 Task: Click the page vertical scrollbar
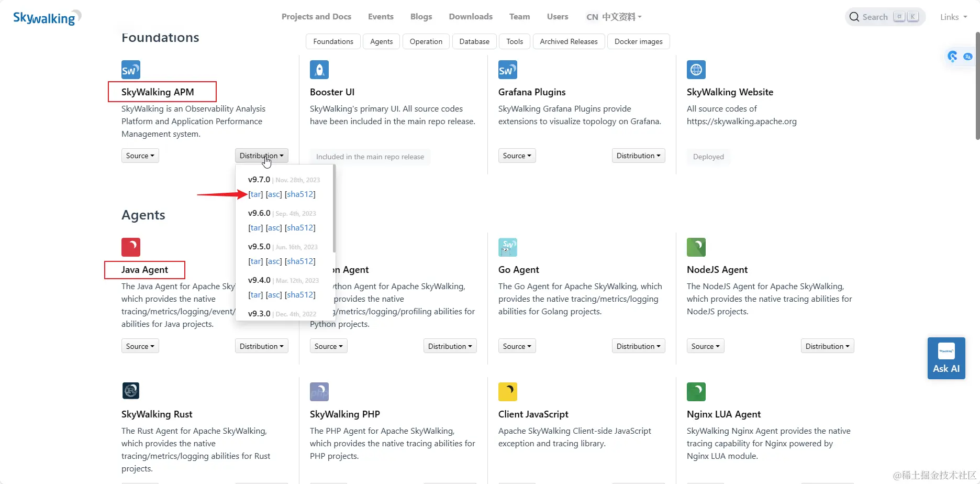coord(977,86)
